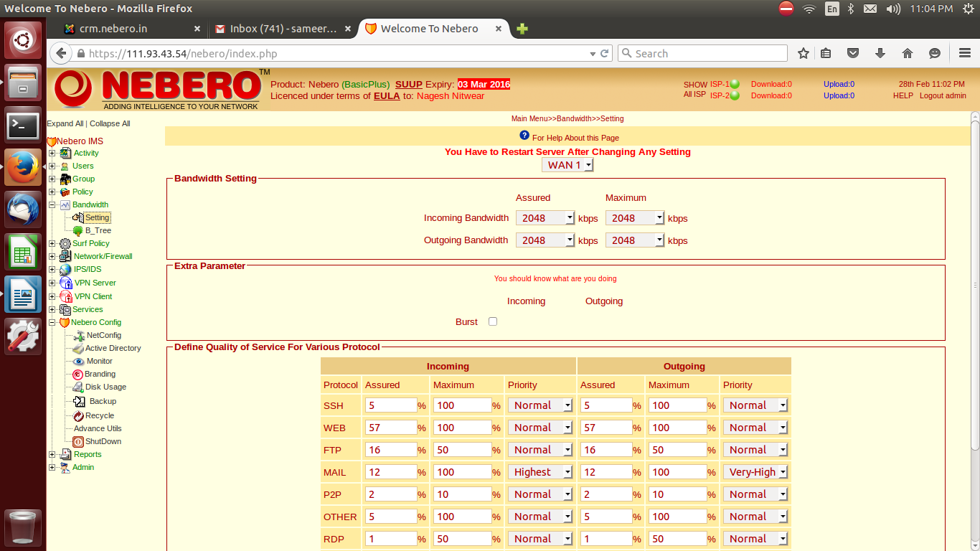The image size is (980, 551).
Task: Click P2P outgoing Maximum field
Action: [x=678, y=494]
